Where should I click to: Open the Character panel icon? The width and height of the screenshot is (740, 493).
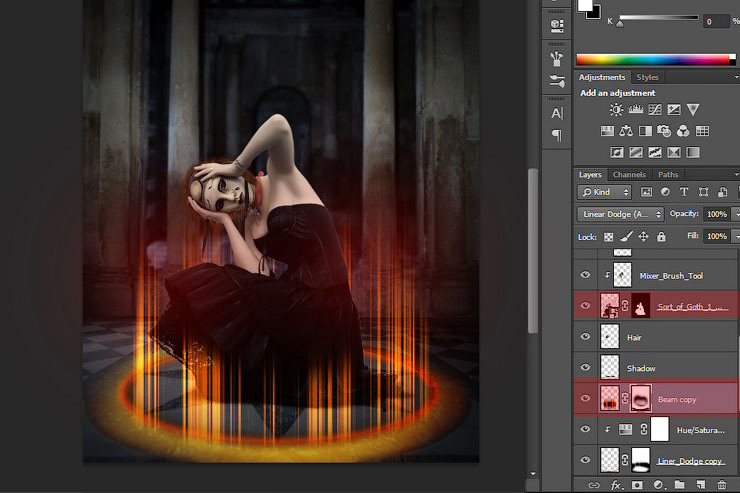click(557, 114)
